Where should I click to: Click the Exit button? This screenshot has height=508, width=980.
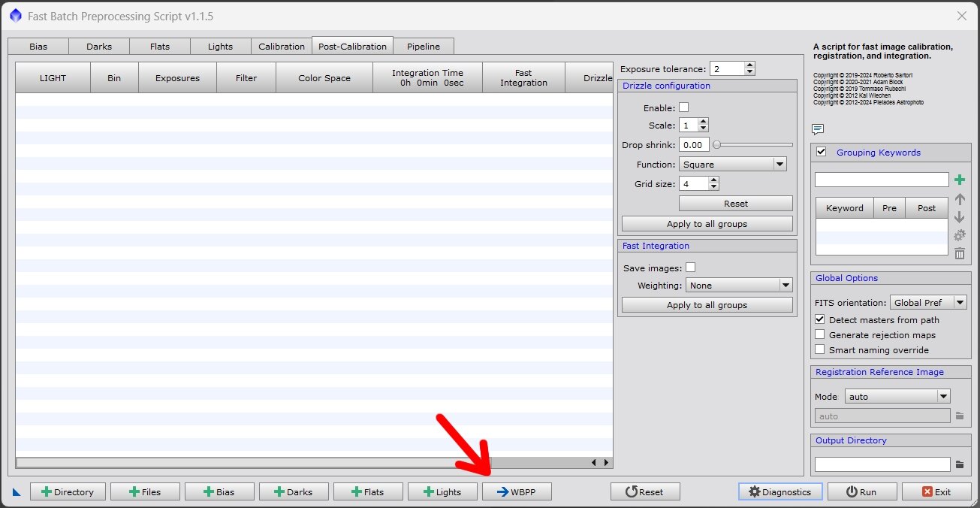pyautogui.click(x=936, y=491)
